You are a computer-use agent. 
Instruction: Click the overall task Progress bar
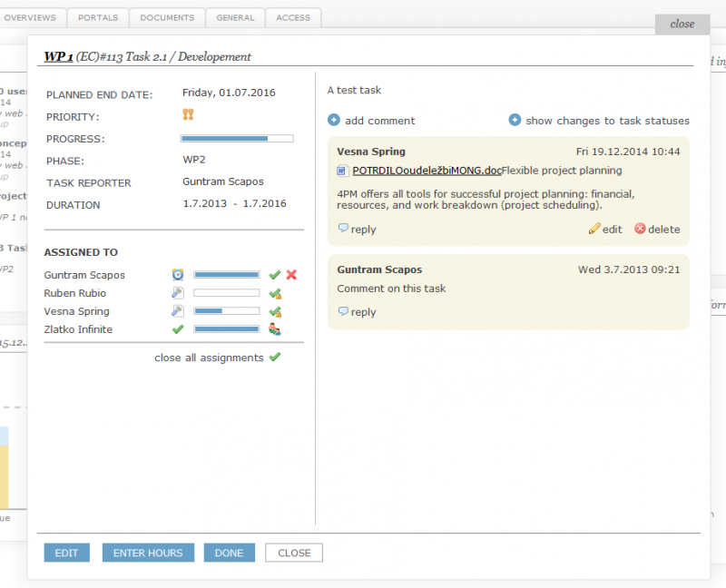[237, 139]
